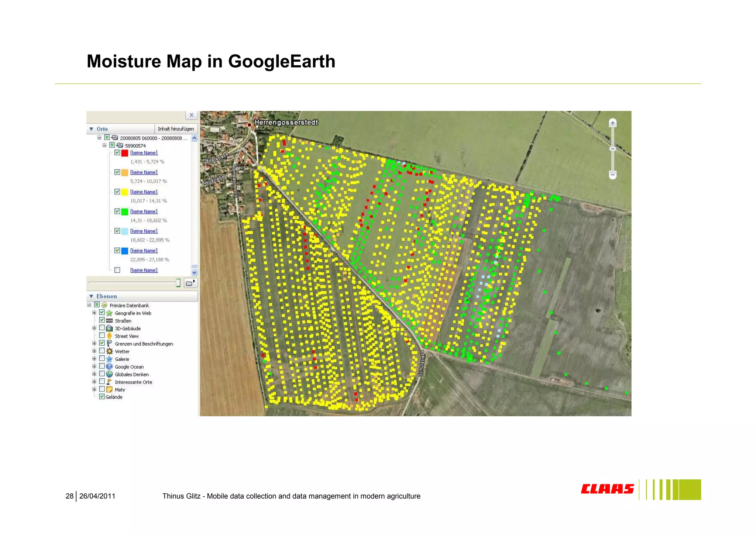Open keine Name link for 5,724 - 10,017 %
Image resolution: width=756 pixels, height=534 pixels.
click(144, 172)
